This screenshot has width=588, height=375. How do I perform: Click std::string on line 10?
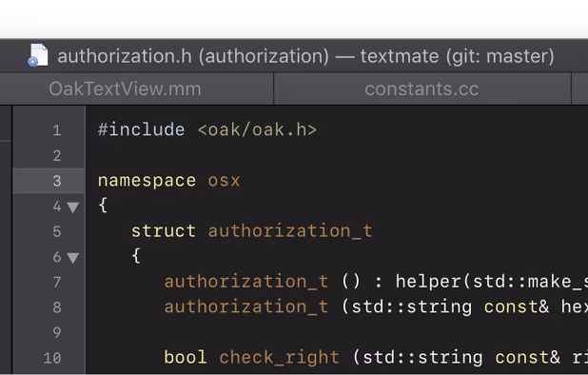pyautogui.click(x=423, y=357)
